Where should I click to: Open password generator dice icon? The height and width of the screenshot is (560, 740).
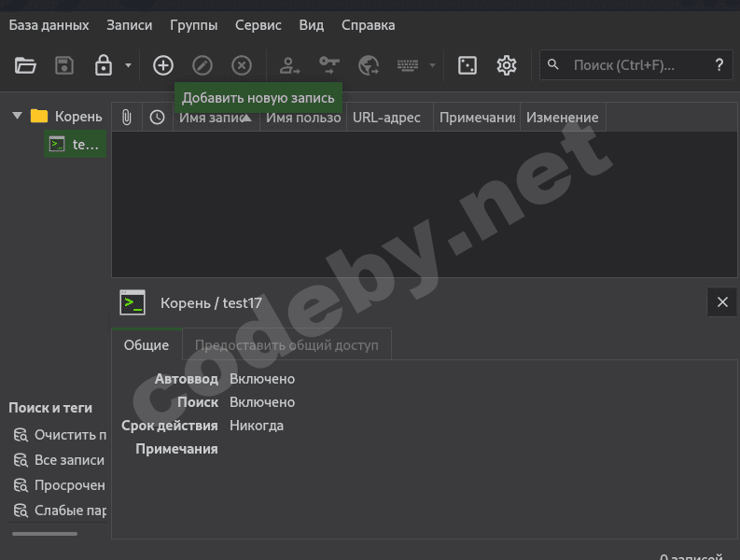(x=468, y=65)
